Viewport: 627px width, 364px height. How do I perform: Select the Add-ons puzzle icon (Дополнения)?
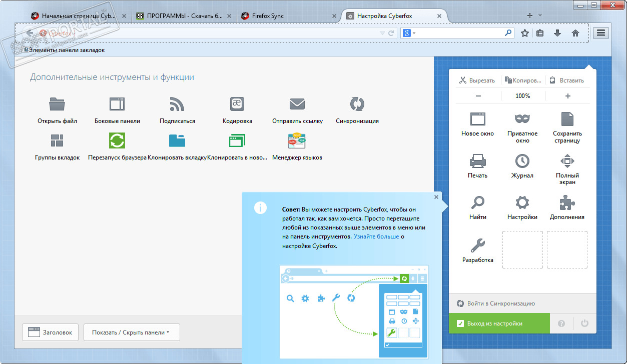tap(567, 202)
